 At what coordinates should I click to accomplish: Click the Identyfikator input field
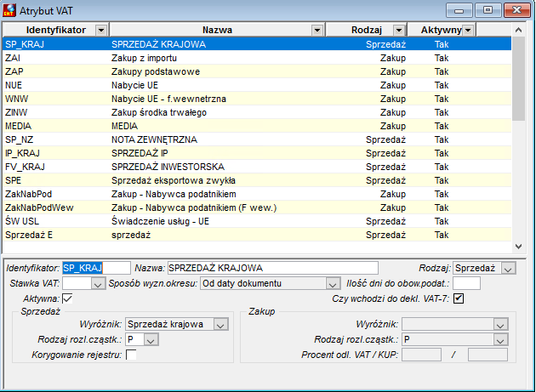(x=96, y=269)
